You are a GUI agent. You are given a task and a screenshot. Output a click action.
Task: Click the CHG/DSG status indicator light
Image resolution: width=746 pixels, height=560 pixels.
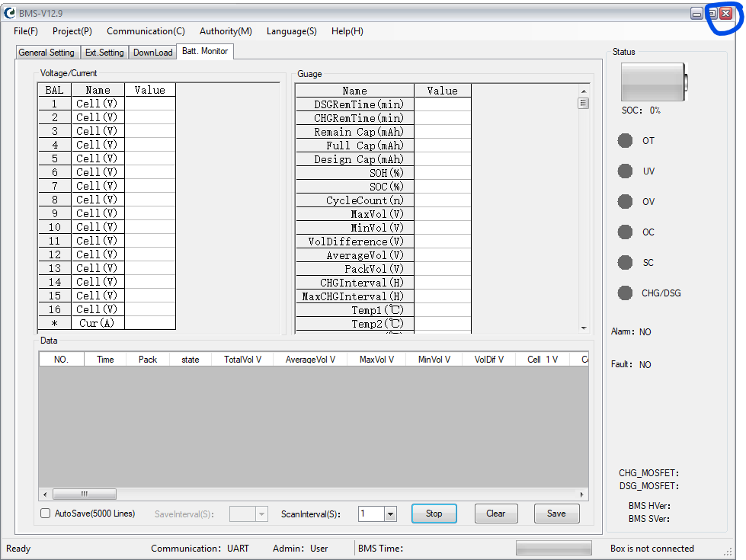625,293
